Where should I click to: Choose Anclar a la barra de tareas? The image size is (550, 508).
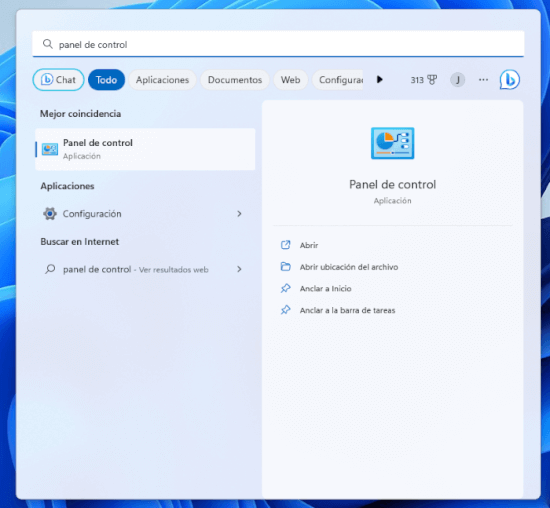click(x=347, y=310)
